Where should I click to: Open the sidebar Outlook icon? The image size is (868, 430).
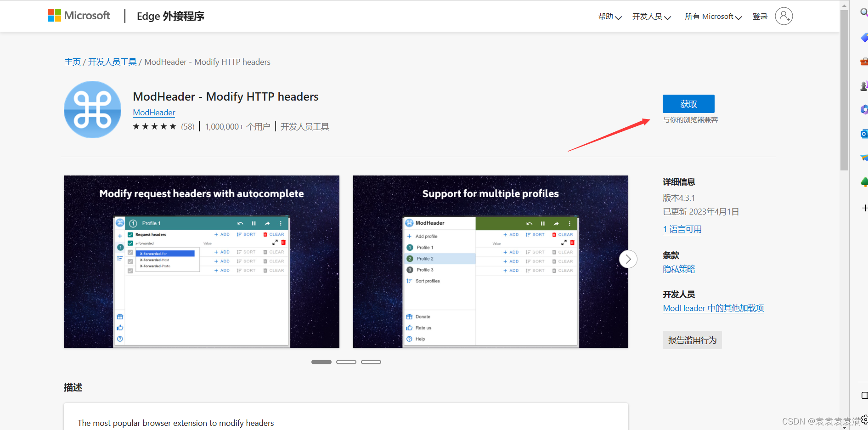coord(864,134)
